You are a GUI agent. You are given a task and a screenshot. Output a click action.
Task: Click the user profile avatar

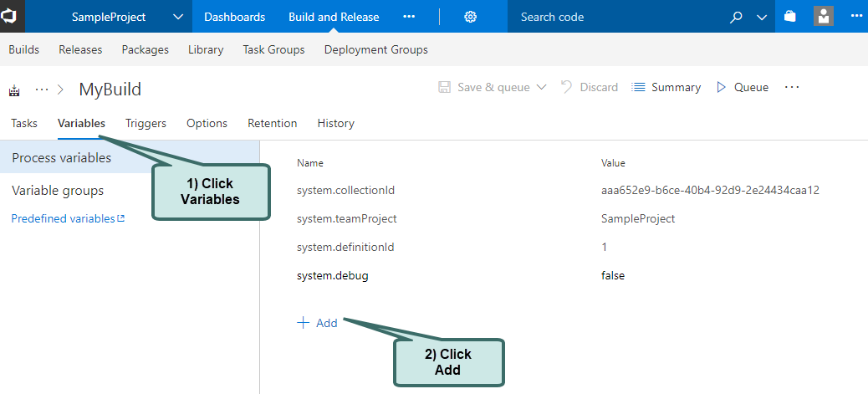click(x=824, y=17)
